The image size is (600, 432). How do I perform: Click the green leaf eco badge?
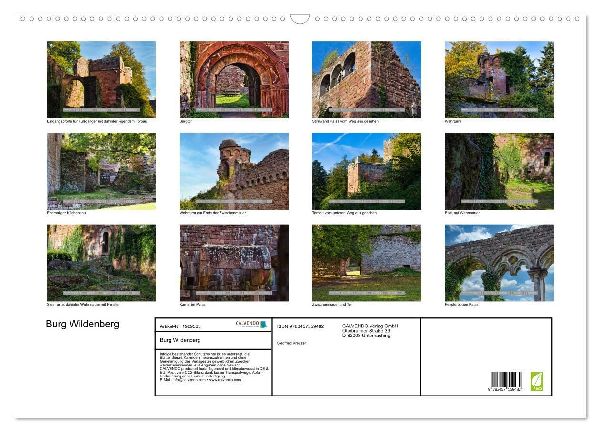click(x=536, y=381)
